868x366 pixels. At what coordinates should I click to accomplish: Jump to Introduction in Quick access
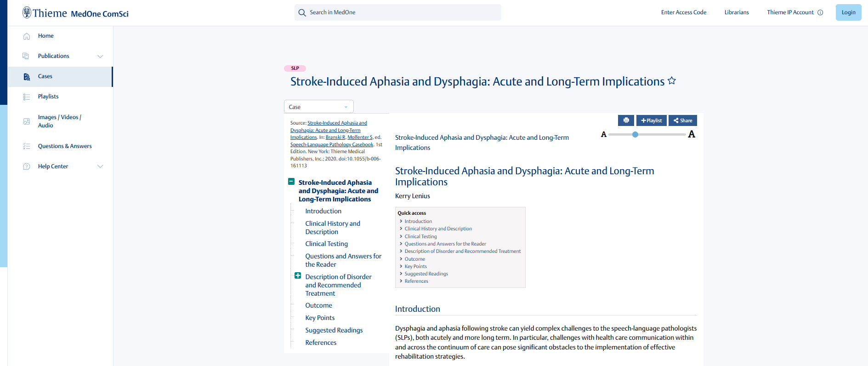[418, 221]
